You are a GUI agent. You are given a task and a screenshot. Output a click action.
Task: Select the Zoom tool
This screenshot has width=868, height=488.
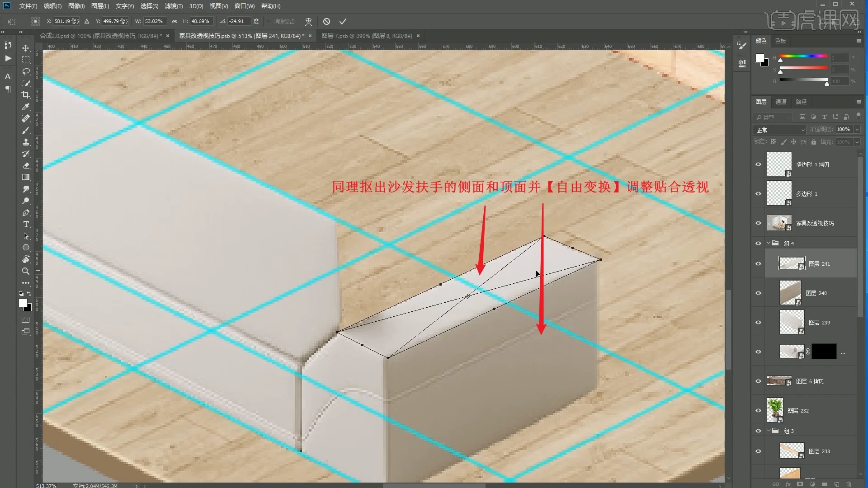click(26, 271)
